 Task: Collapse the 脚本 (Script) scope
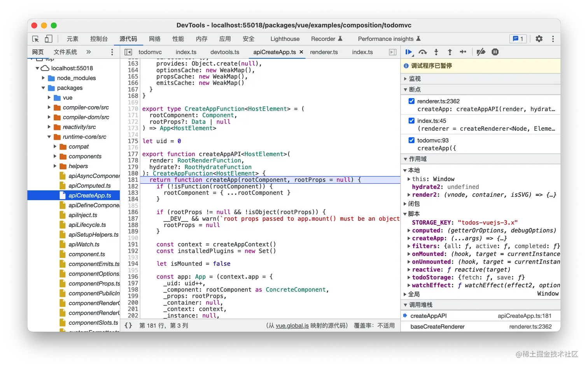[405, 214]
